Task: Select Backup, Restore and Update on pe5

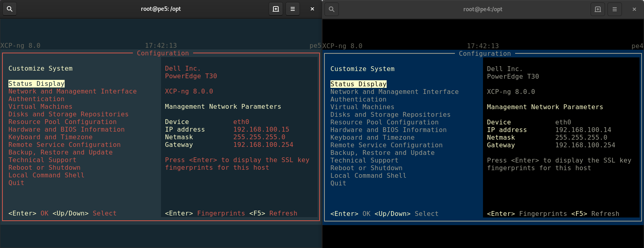Action: coord(61,152)
